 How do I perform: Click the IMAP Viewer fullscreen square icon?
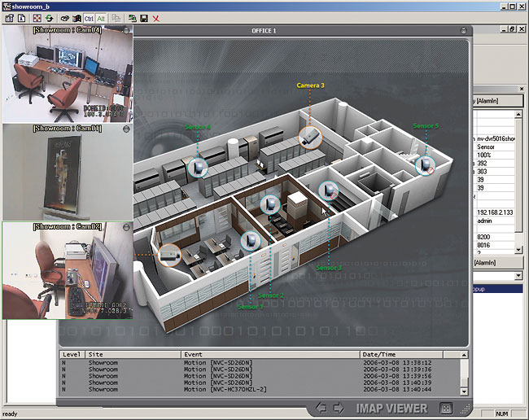[446, 409]
